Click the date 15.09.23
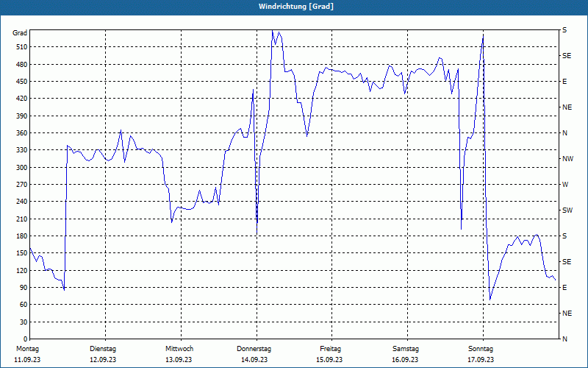The image size is (588, 368). pos(329,360)
